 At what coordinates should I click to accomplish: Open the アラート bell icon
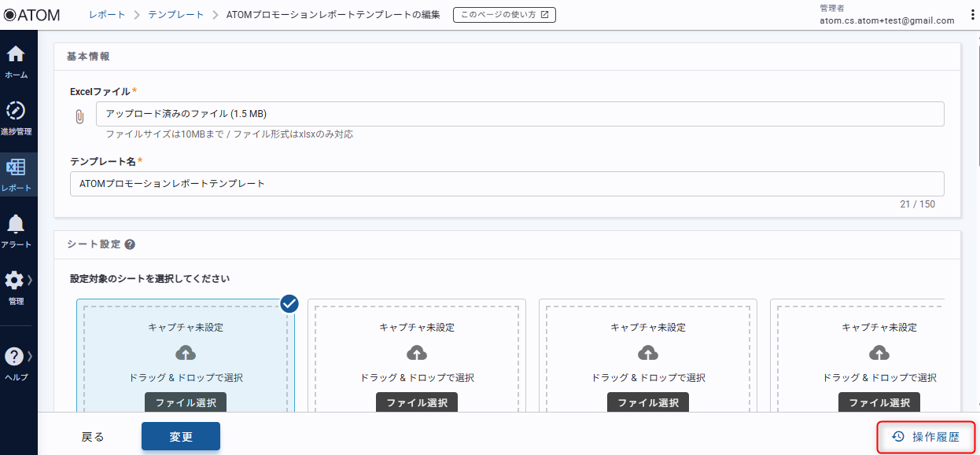click(x=16, y=224)
